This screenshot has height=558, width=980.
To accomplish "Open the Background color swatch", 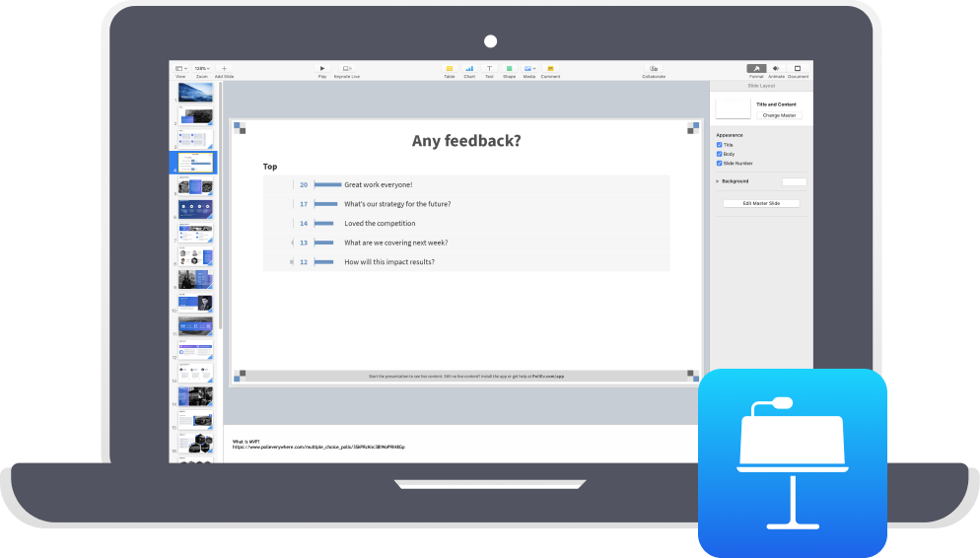I will pos(795,181).
